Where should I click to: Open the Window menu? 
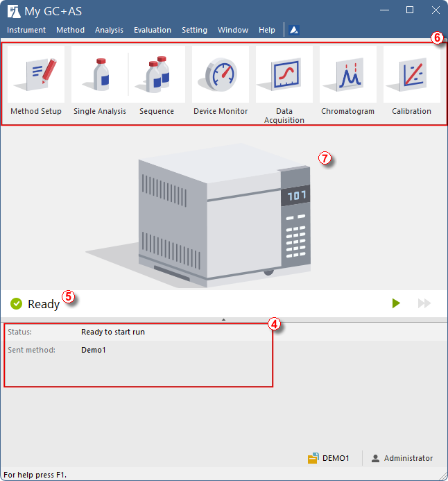point(233,30)
